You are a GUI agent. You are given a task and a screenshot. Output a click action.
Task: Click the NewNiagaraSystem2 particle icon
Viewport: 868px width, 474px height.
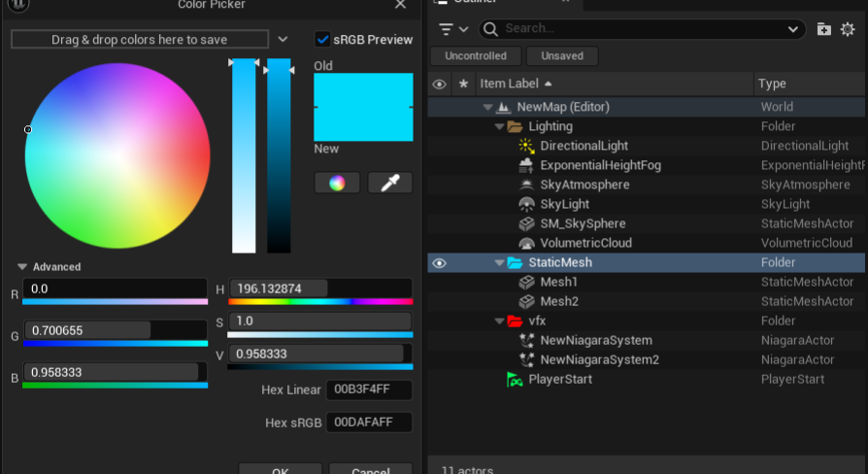pyautogui.click(x=526, y=360)
